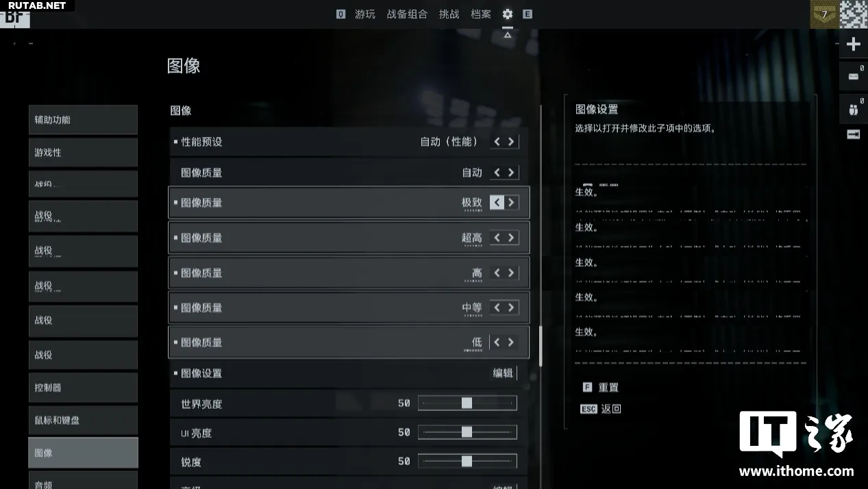
Task: Click ESC 返回 to go back
Action: (x=601, y=409)
